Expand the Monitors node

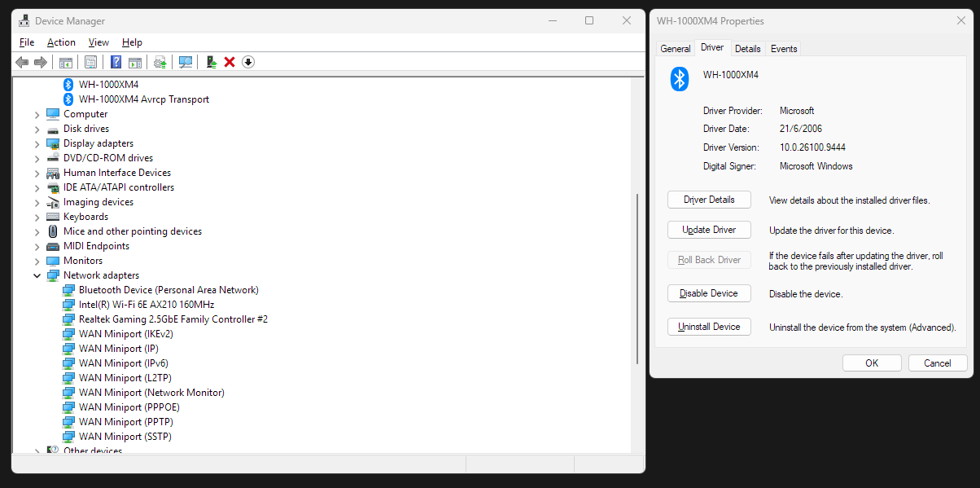pos(37,261)
